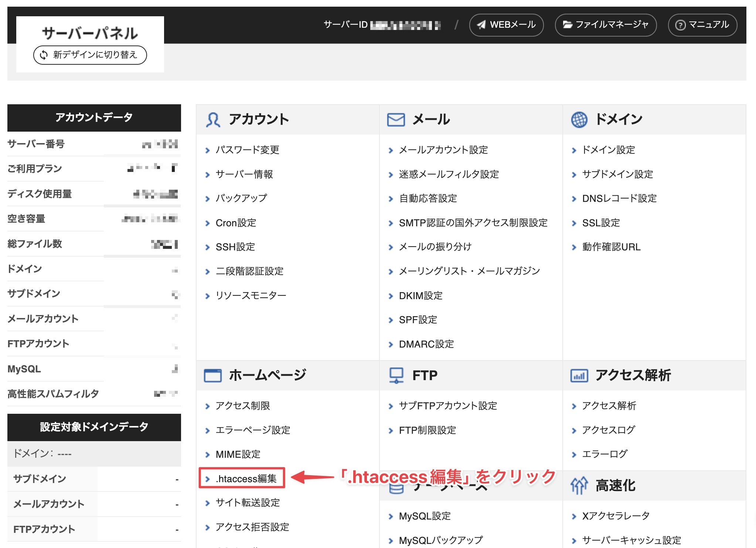Open アクセス拒否設定
The width and height of the screenshot is (756, 548).
pos(252,527)
